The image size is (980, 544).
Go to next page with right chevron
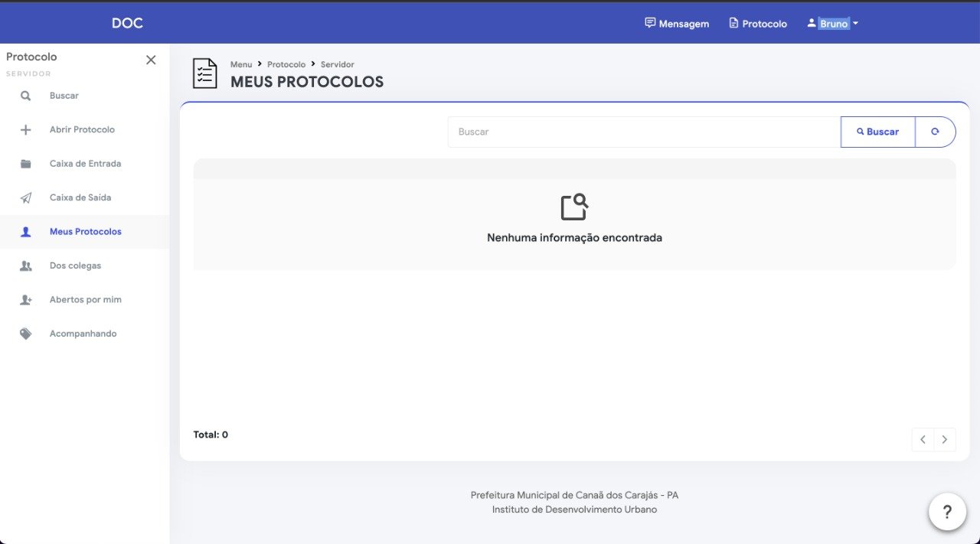click(x=945, y=439)
